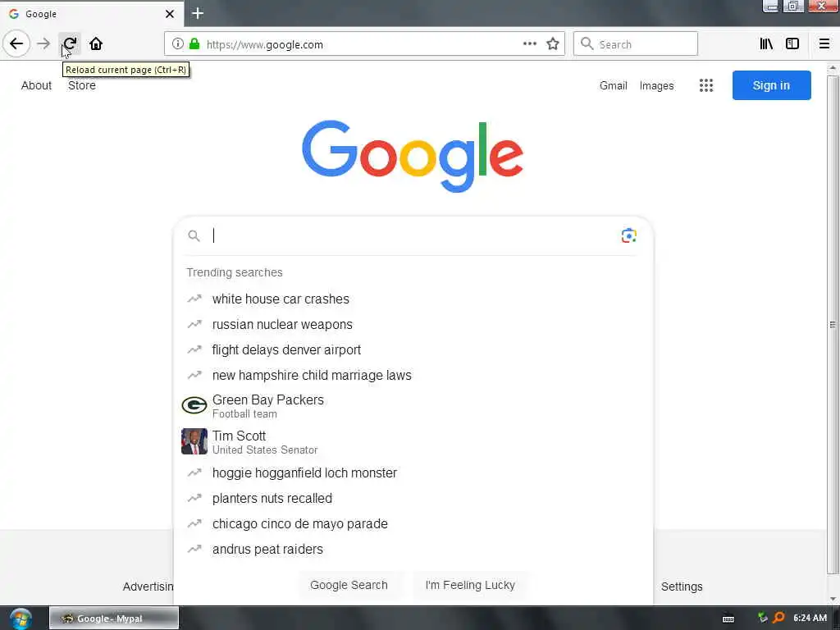This screenshot has height=630, width=840.
Task: Open the Google apps grid icon
Action: click(x=706, y=85)
